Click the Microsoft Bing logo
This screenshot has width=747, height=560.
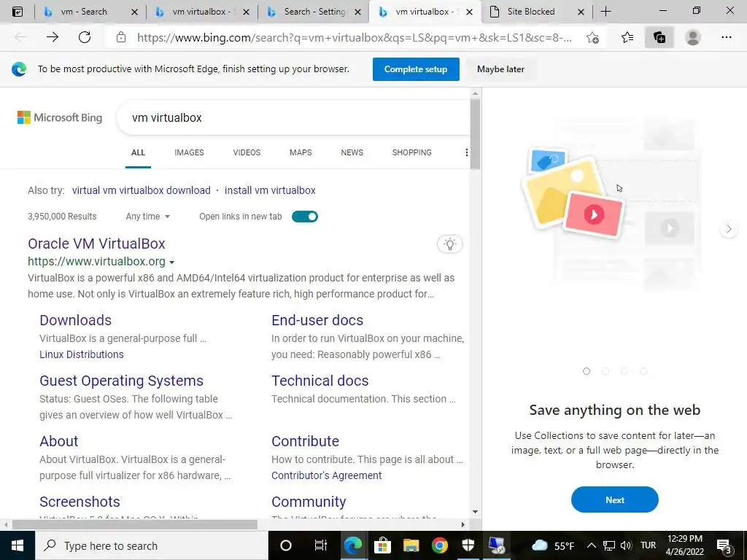coord(60,117)
